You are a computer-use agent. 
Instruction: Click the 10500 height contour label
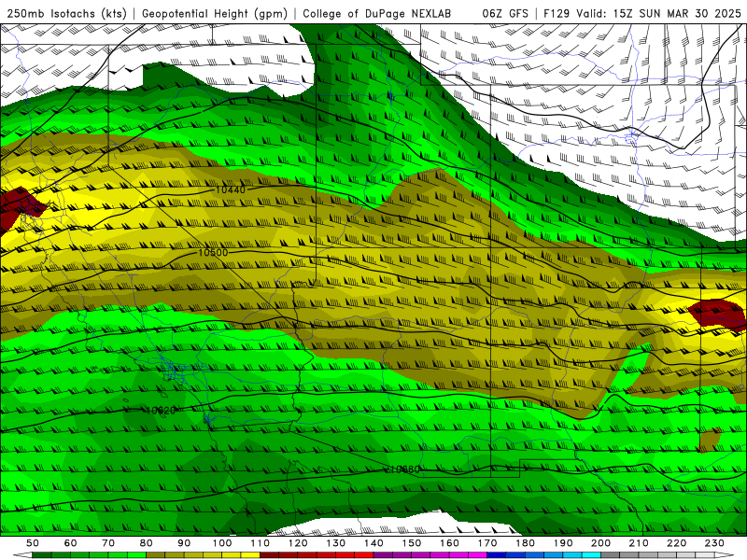click(x=213, y=252)
